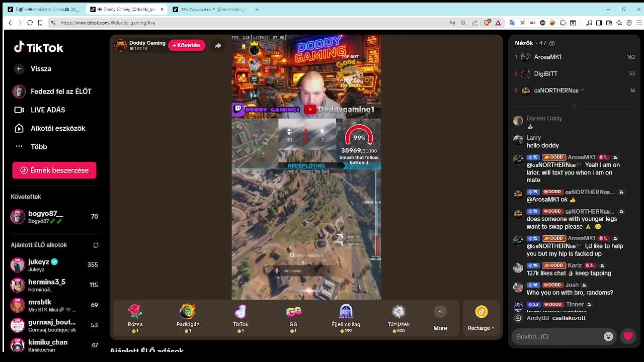The height and width of the screenshot is (362, 644).
Task: Open the media music note control
Action: 589,23
